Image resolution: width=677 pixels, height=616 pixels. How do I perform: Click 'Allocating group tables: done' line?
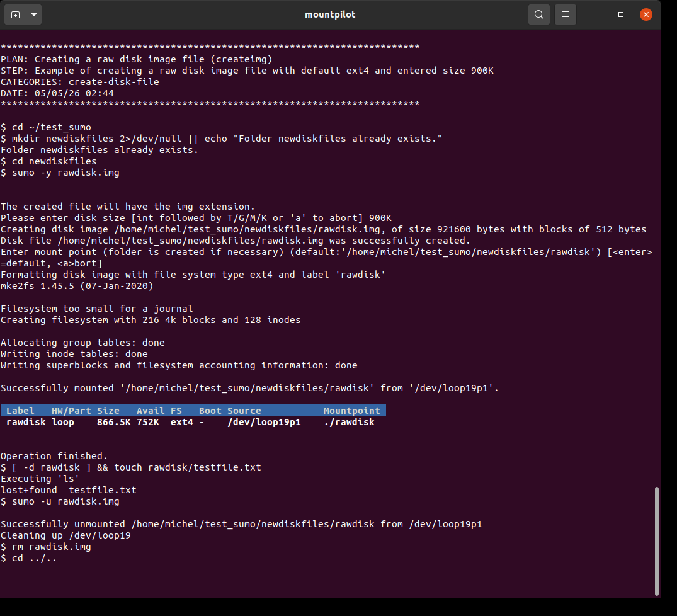click(82, 343)
